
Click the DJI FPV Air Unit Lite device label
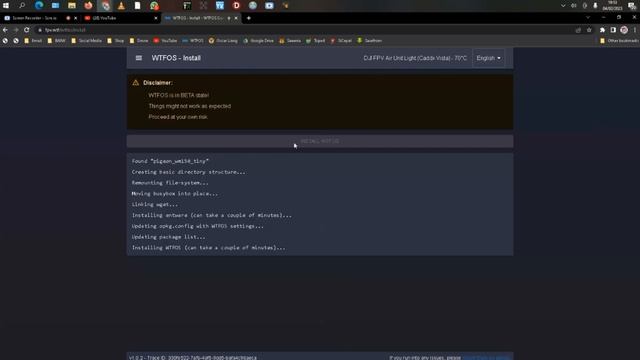[415, 58]
